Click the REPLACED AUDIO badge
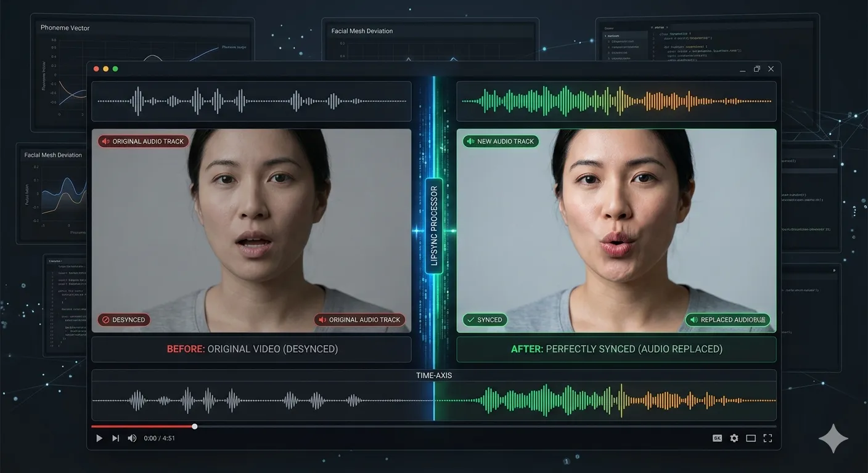The height and width of the screenshot is (473, 868). (x=728, y=320)
